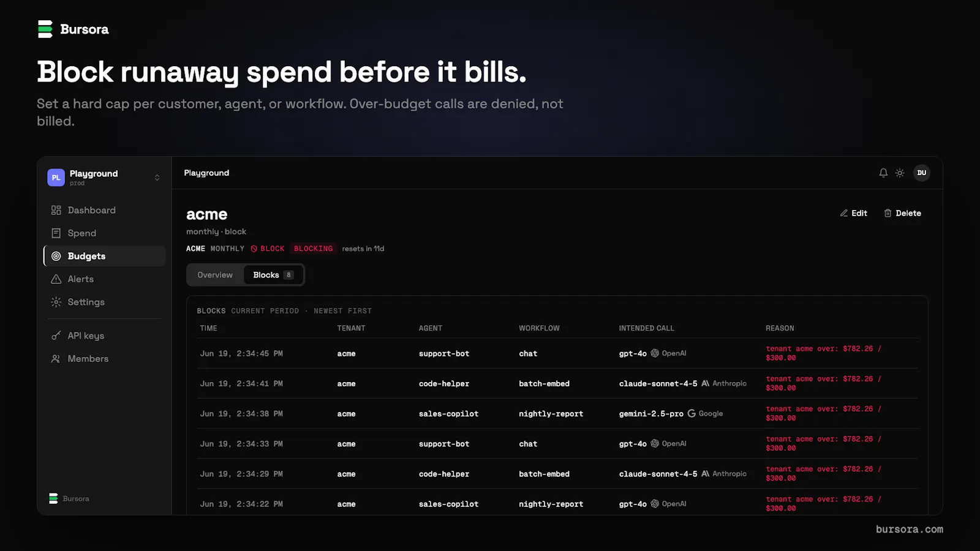Switch to the Overview tab
This screenshot has height=551, width=980.
pyautogui.click(x=215, y=275)
